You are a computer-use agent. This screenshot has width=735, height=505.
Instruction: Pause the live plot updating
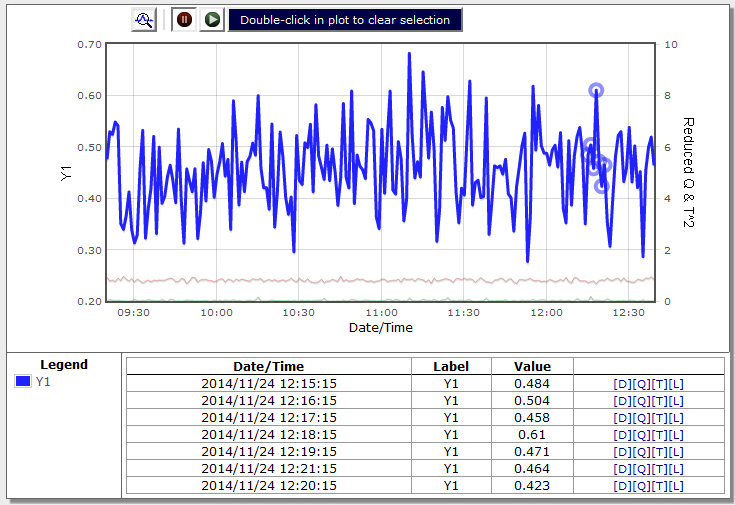pyautogui.click(x=184, y=20)
